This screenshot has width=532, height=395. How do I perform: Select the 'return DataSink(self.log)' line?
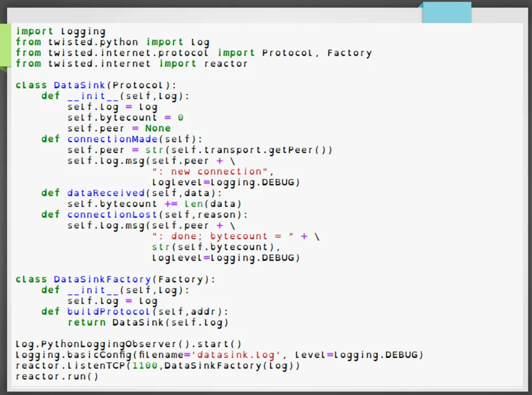pyautogui.click(x=148, y=322)
